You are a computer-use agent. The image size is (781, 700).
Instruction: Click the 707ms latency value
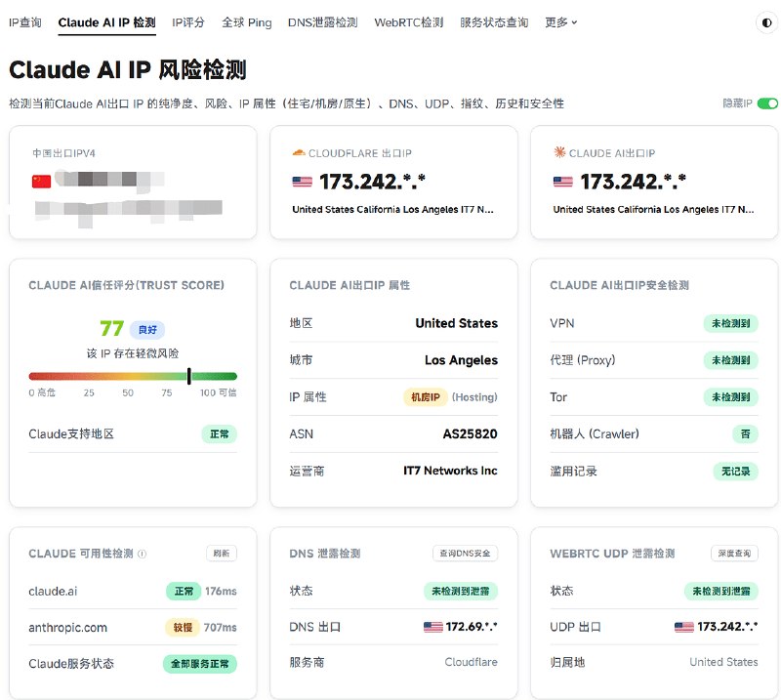pos(221,627)
